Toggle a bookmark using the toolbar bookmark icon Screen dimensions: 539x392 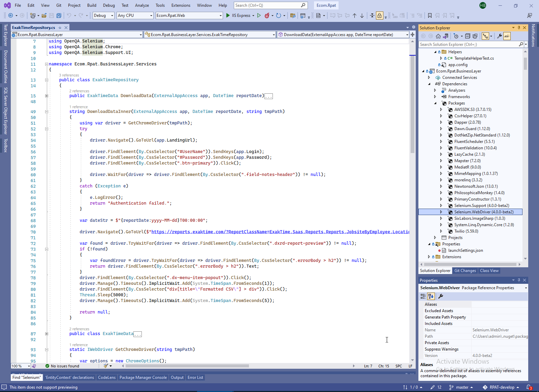[430, 16]
